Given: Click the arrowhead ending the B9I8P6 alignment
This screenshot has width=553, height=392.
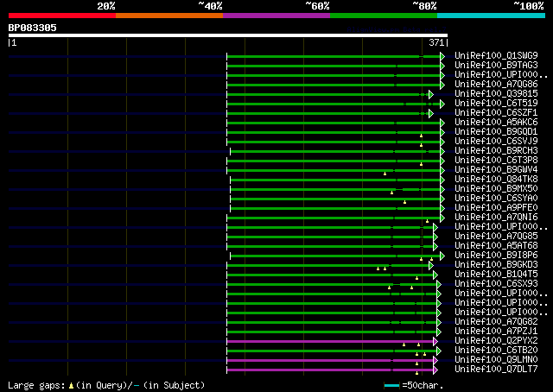Looking at the screenshot, I should point(442,256).
